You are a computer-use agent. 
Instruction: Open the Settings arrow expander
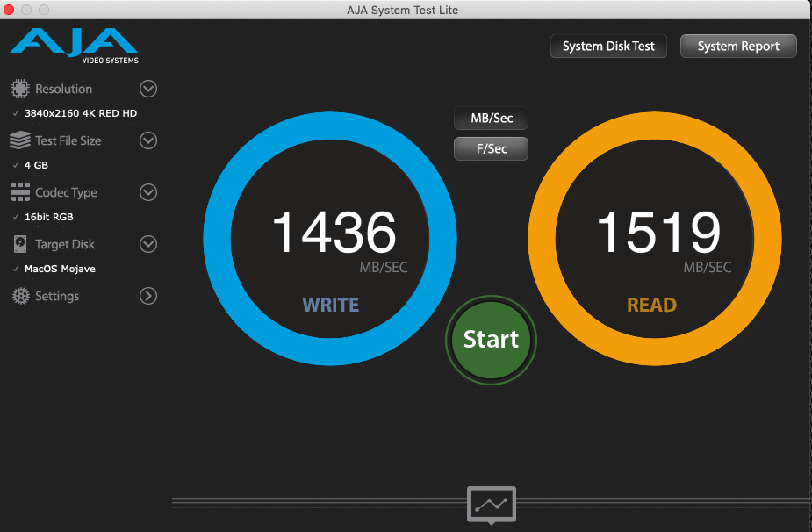148,296
